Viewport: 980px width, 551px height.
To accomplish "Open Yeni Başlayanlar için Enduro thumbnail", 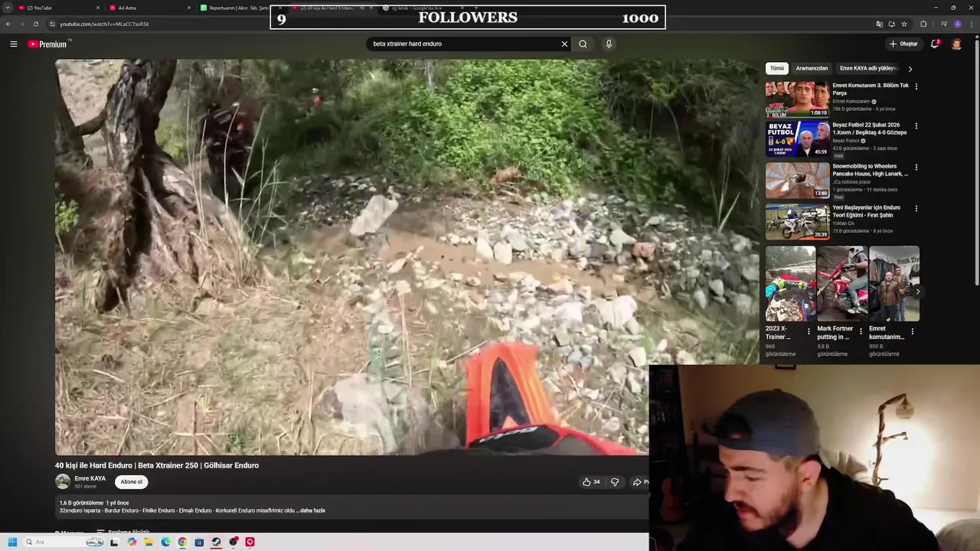I will point(797,221).
